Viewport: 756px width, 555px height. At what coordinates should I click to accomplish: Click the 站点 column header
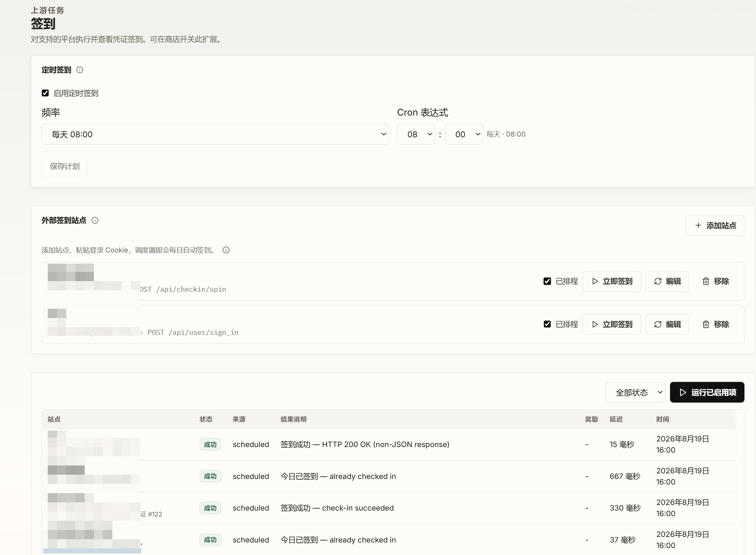[x=54, y=419]
